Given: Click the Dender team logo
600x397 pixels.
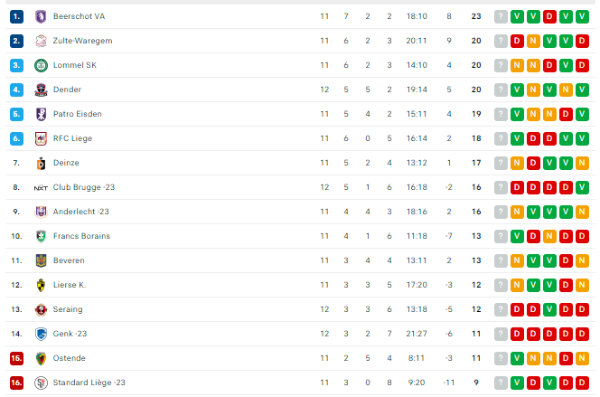Looking at the screenshot, I should [41, 90].
